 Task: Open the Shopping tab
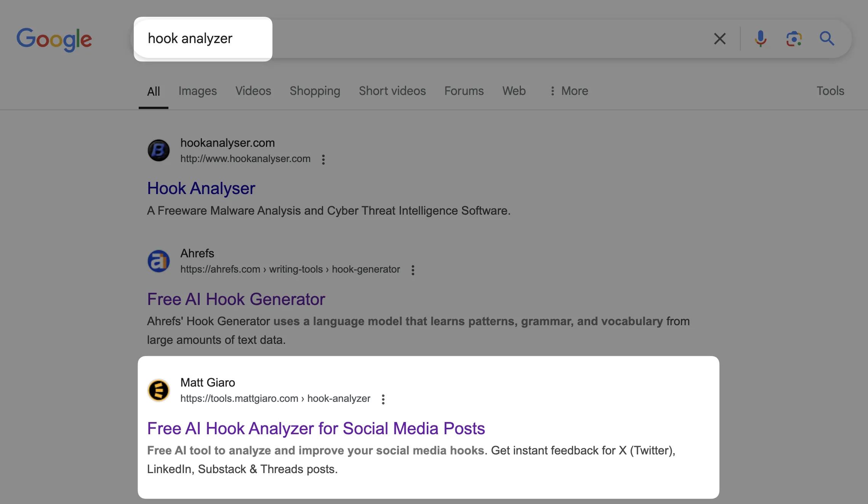tap(315, 91)
